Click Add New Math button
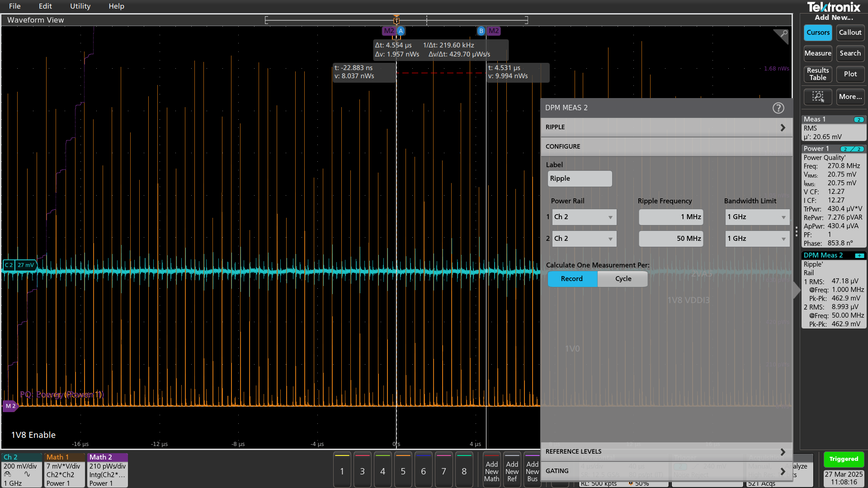Screen dimensions: 868x488 click(491, 471)
